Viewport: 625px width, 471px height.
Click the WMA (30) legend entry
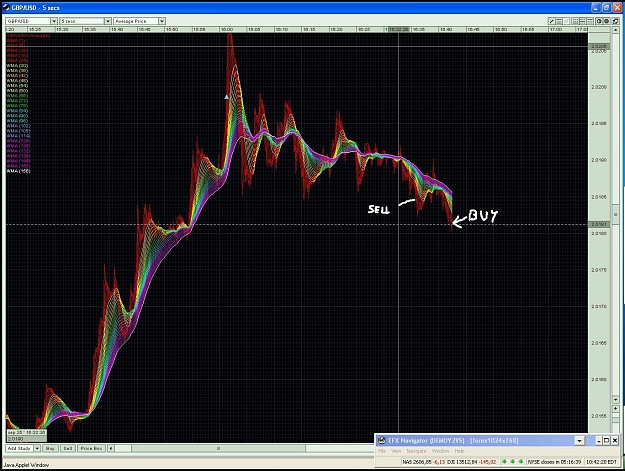tap(18, 66)
